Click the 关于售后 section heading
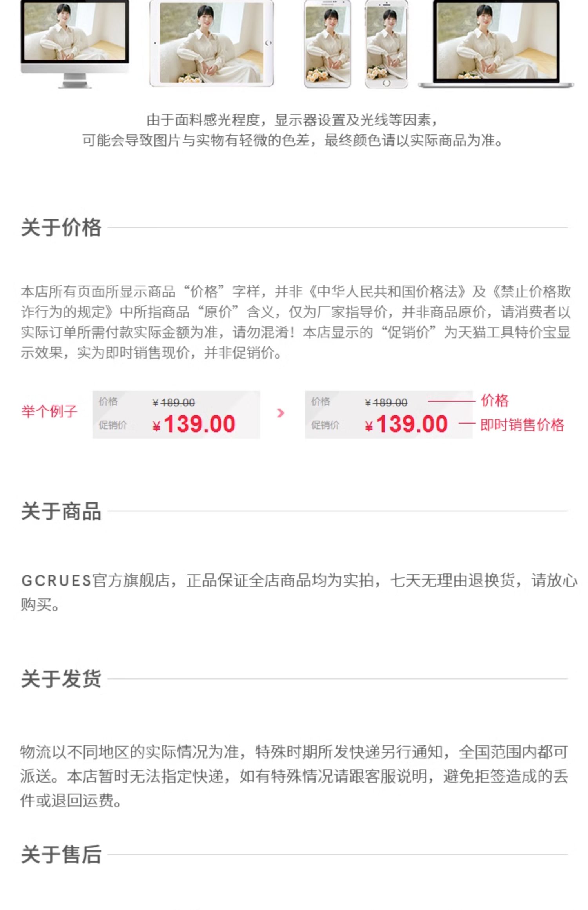The width and height of the screenshot is (588, 910). coord(61,855)
